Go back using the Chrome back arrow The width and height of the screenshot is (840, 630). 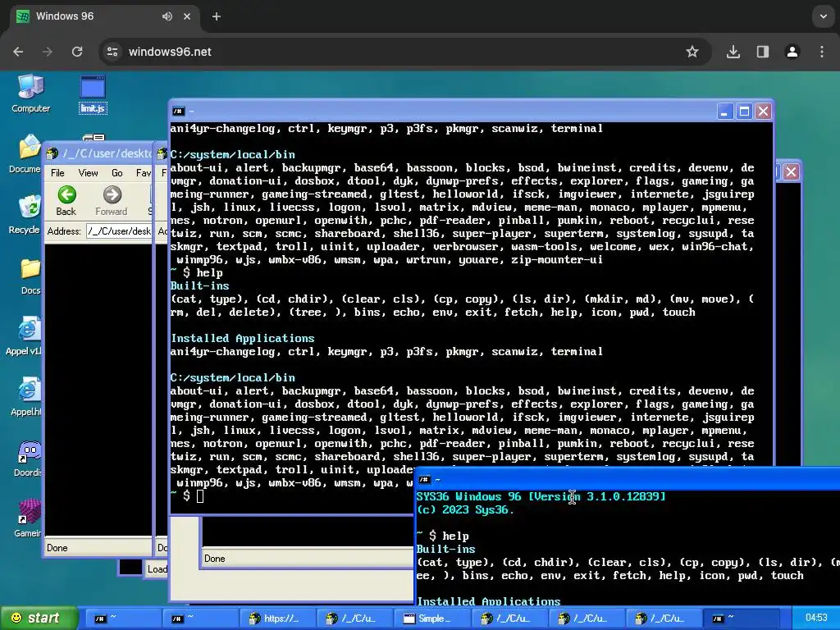coord(18,52)
